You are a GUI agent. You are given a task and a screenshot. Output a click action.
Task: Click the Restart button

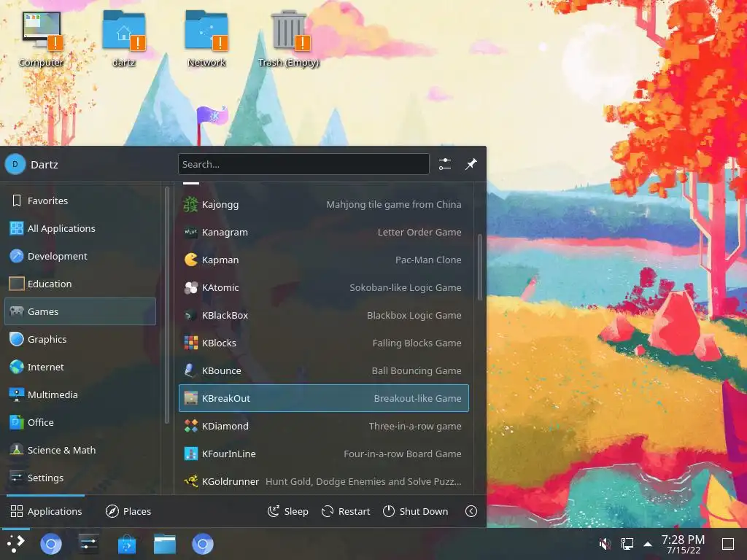click(x=346, y=511)
